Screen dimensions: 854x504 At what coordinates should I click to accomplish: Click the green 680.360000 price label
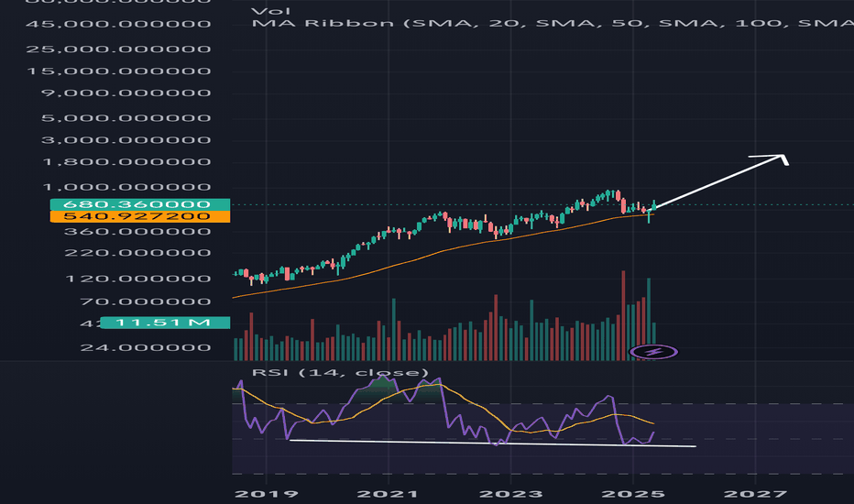pos(140,204)
